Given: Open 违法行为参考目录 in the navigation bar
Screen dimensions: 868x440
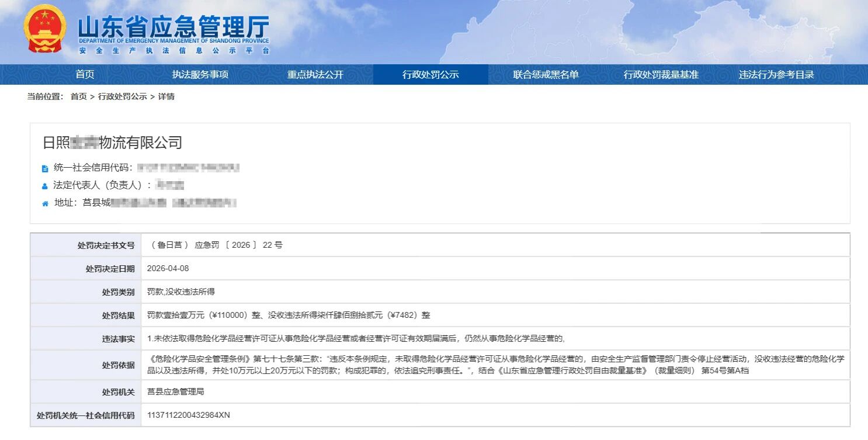Looking at the screenshot, I should click(776, 75).
